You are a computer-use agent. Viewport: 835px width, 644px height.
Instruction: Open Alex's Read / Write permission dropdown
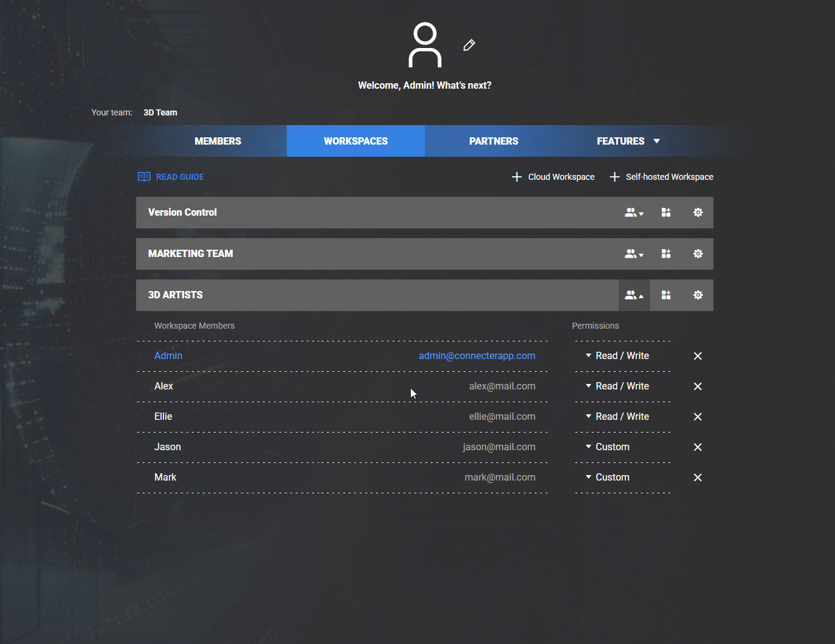point(617,386)
